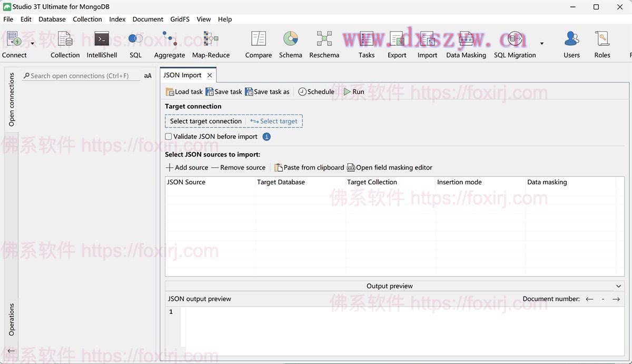Click the Import toolbar icon

(427, 44)
